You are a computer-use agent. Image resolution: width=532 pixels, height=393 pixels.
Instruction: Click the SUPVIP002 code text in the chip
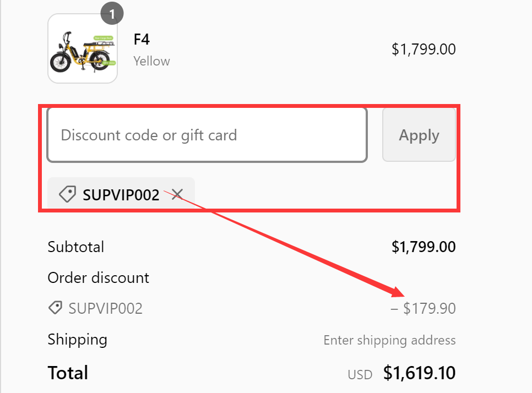pyautogui.click(x=121, y=194)
